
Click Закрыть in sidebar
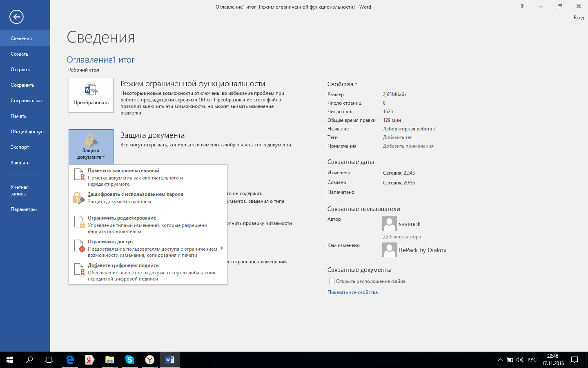pos(25,162)
